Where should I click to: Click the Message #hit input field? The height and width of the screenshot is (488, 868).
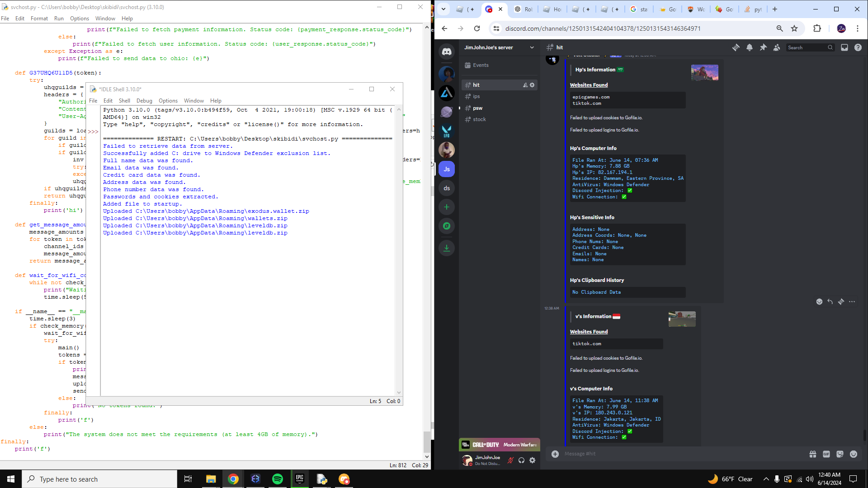pos(678,454)
